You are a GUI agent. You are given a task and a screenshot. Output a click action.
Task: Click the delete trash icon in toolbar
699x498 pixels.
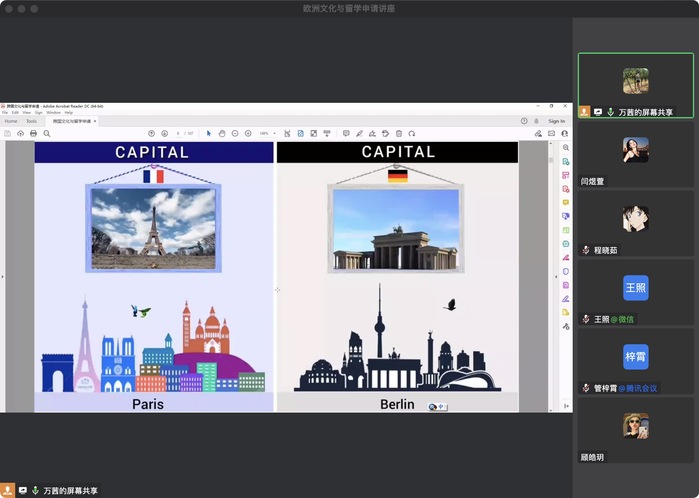tap(399, 133)
